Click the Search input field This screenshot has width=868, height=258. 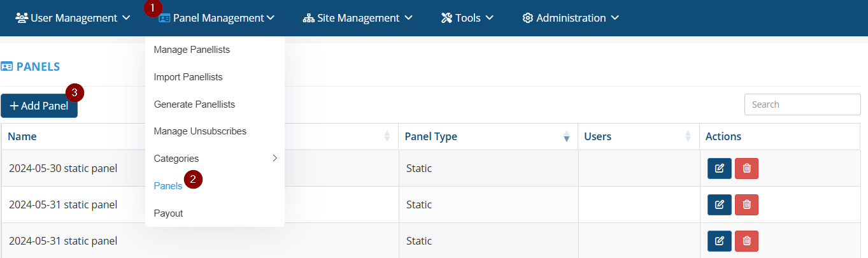tap(802, 104)
